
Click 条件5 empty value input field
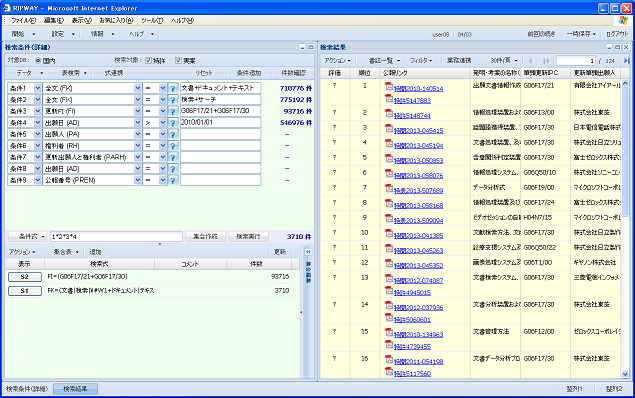220,134
